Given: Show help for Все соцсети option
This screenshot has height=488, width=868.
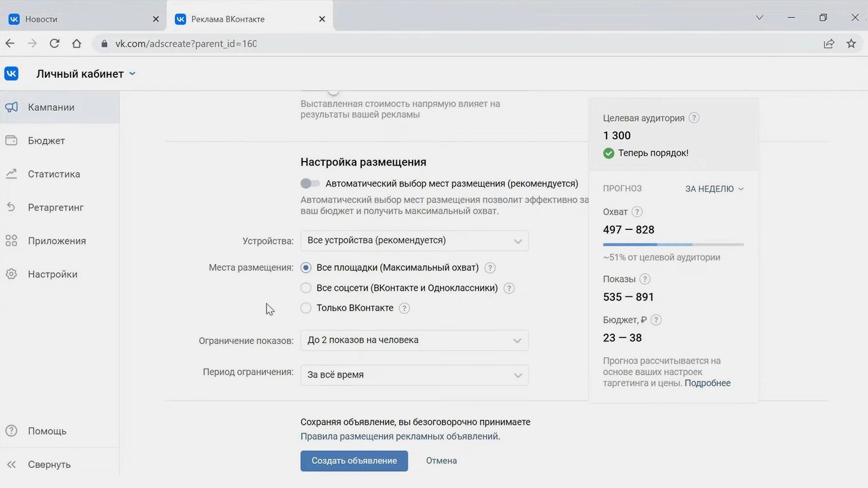Looking at the screenshot, I should pos(509,288).
